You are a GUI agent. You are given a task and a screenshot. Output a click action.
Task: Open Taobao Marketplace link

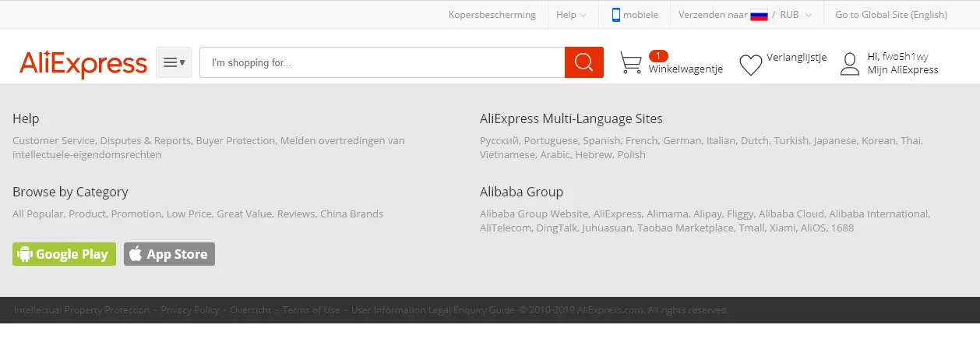685,228
